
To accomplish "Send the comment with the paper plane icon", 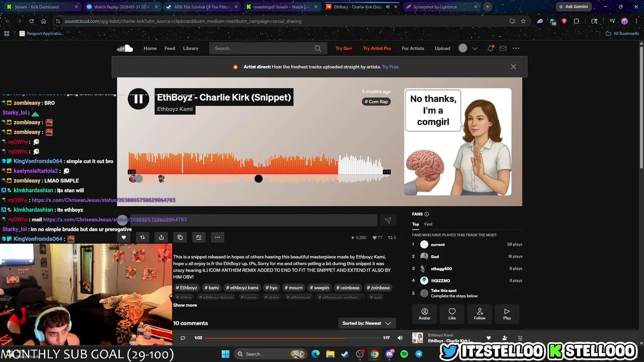I will tap(387, 220).
